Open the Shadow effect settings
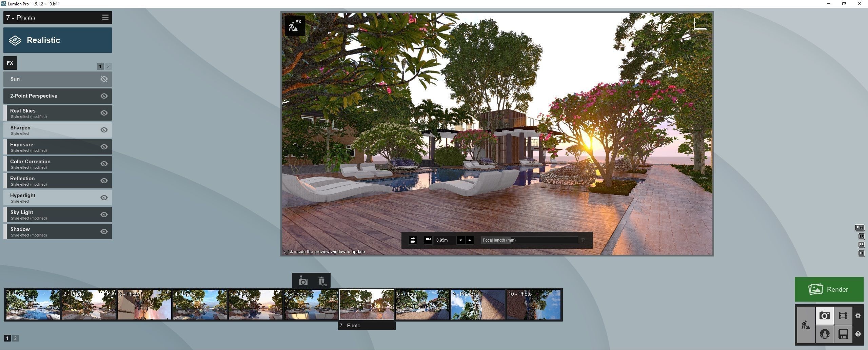The height and width of the screenshot is (350, 868). (58, 231)
